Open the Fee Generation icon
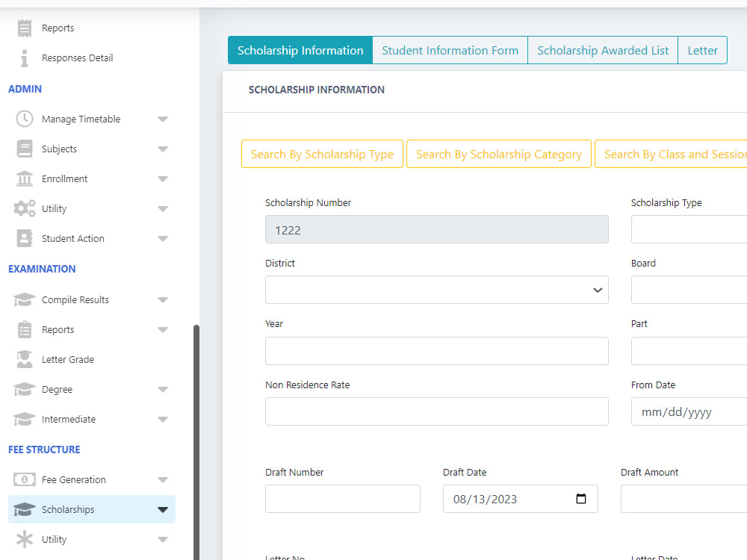Image resolution: width=747 pixels, height=560 pixels. tap(24, 479)
